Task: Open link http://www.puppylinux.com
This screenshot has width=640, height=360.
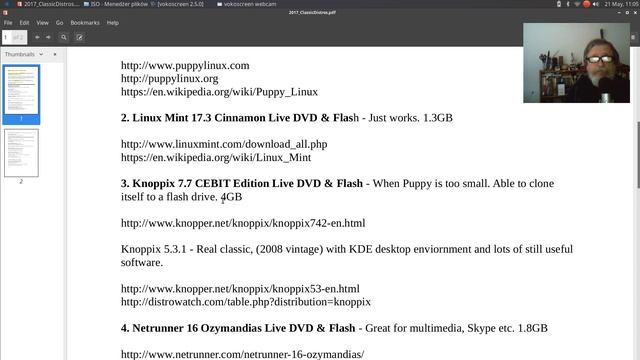Action: tap(185, 66)
